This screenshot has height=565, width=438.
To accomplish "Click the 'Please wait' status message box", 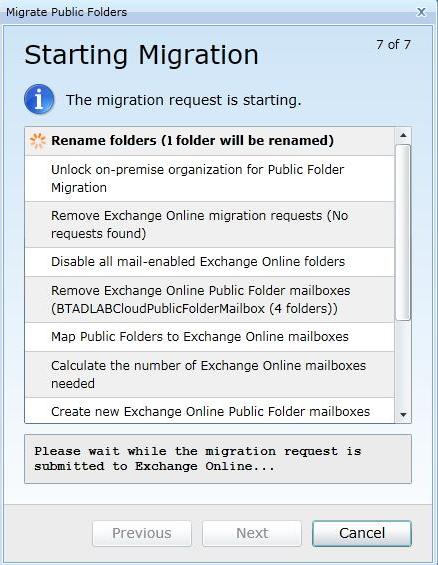I will (218, 459).
